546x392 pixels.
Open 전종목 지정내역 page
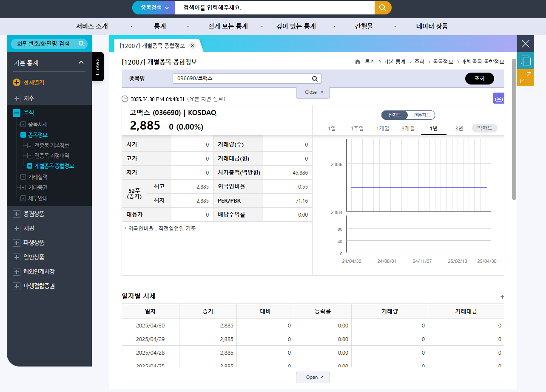click(x=51, y=156)
